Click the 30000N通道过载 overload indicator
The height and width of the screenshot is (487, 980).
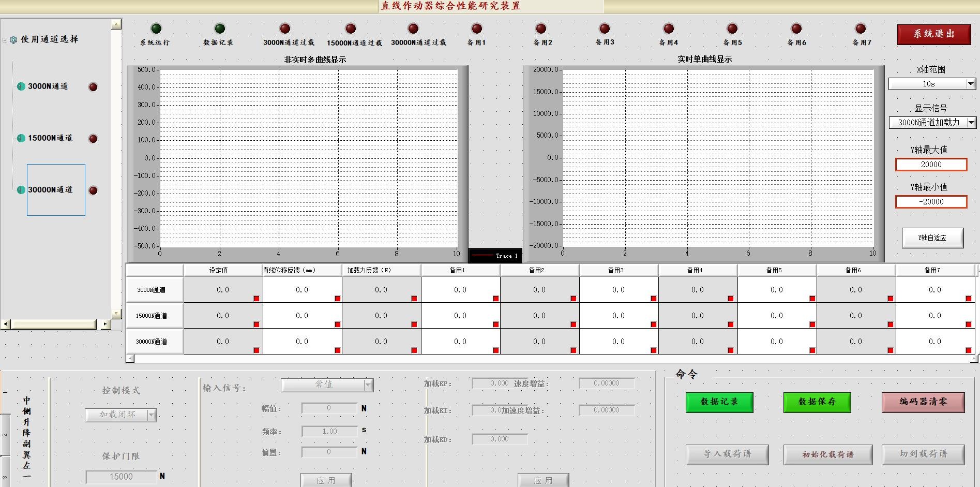pyautogui.click(x=413, y=28)
